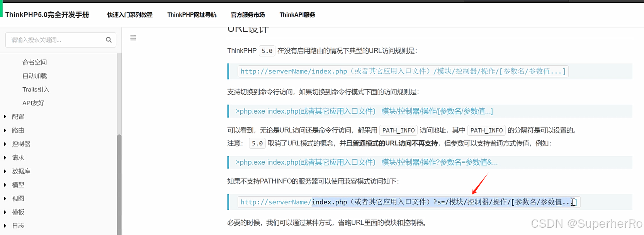Open the 命名空间 chapter
644x235 pixels.
point(34,62)
